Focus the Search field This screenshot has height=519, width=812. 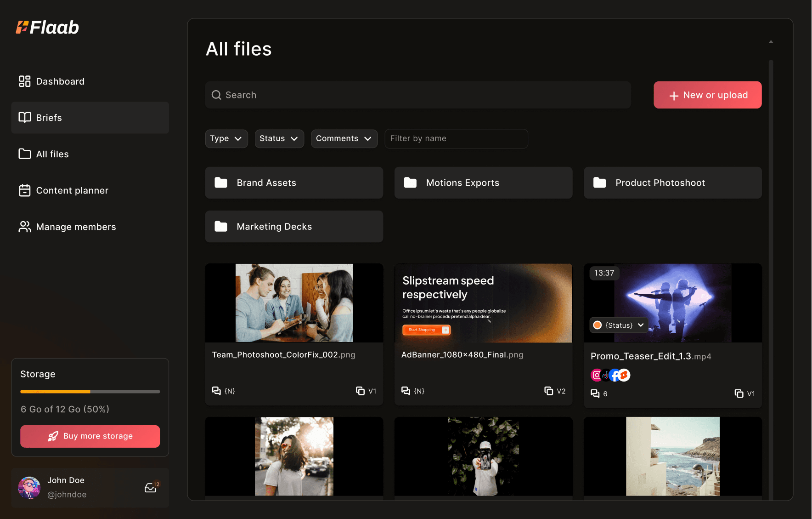coord(418,95)
